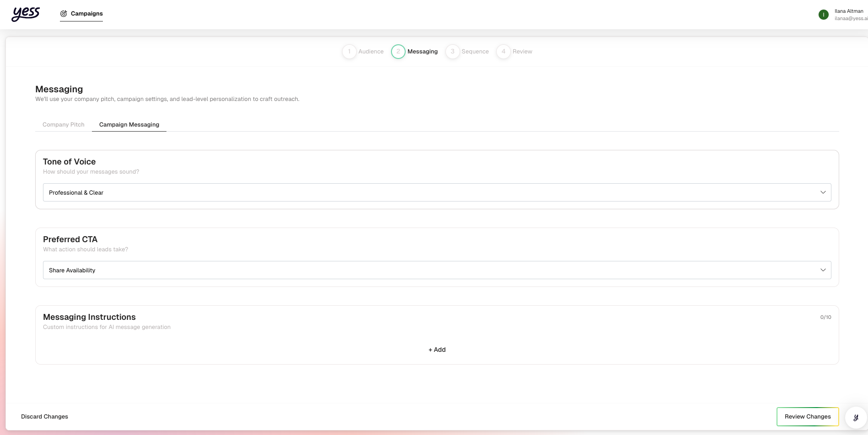Click the Ilana Altman account name
Image resolution: width=868 pixels, height=435 pixels.
pos(848,11)
